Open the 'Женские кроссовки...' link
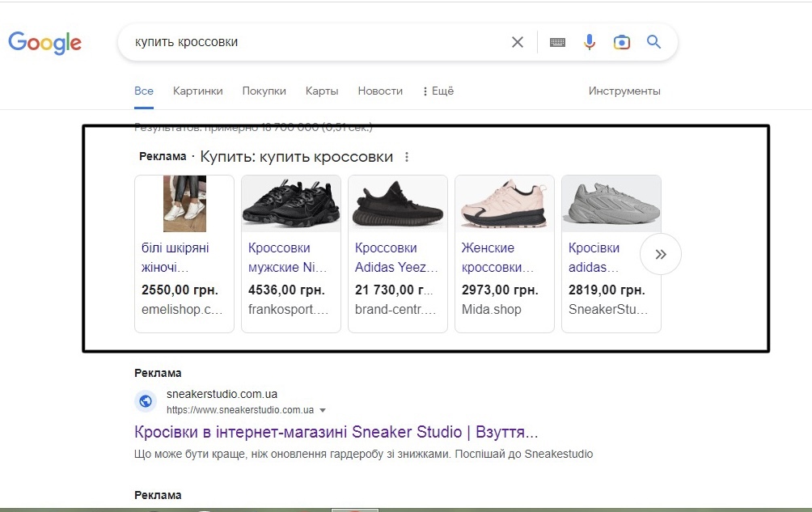 coord(497,257)
